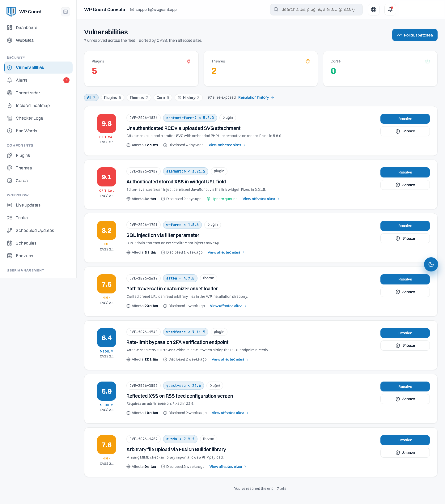Screen dimensions: 445x504
Task: Click the Rollout patches button
Action: pyautogui.click(x=415, y=35)
